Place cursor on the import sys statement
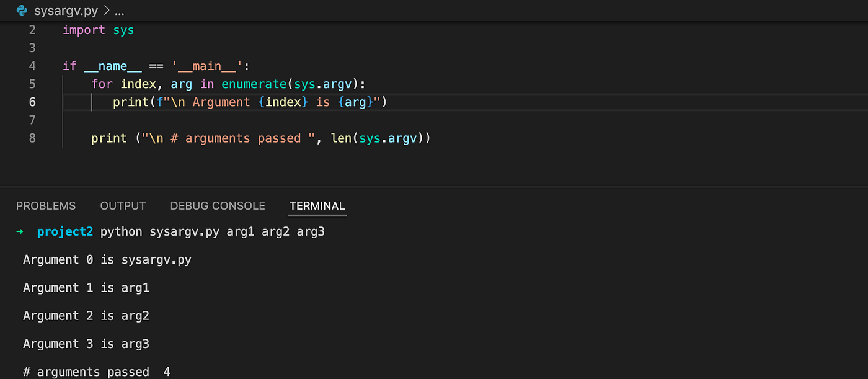Image resolution: width=868 pixels, height=379 pixels. (99, 29)
